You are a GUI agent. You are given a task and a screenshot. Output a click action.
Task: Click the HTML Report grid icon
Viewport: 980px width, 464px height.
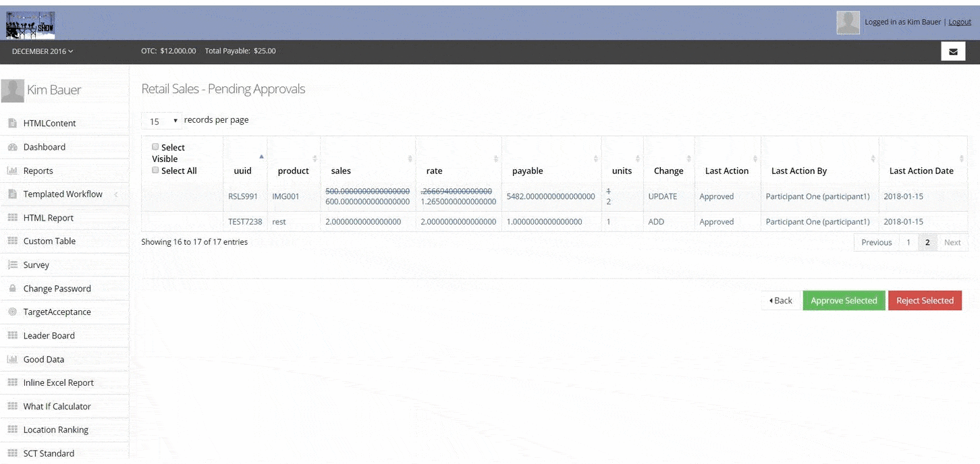click(12, 218)
